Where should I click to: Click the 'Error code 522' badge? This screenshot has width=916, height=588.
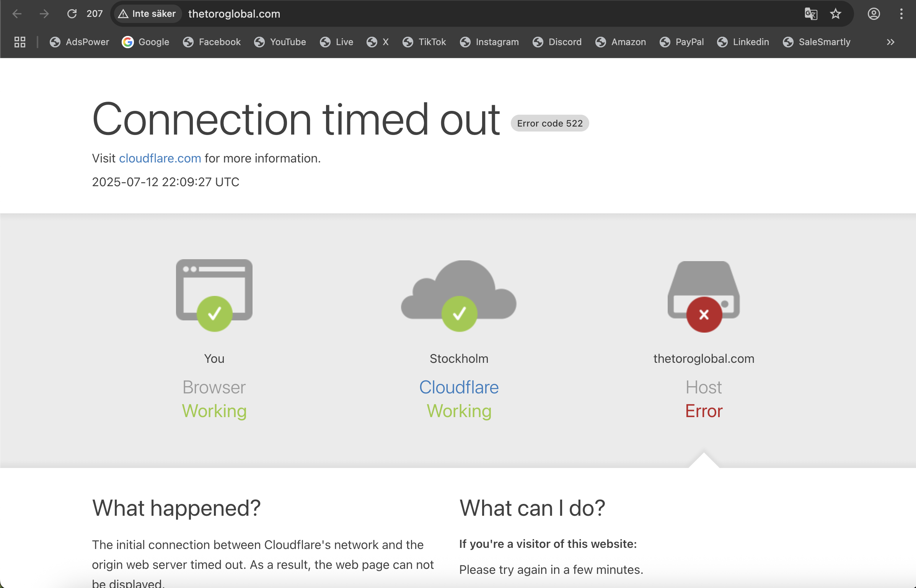(550, 123)
